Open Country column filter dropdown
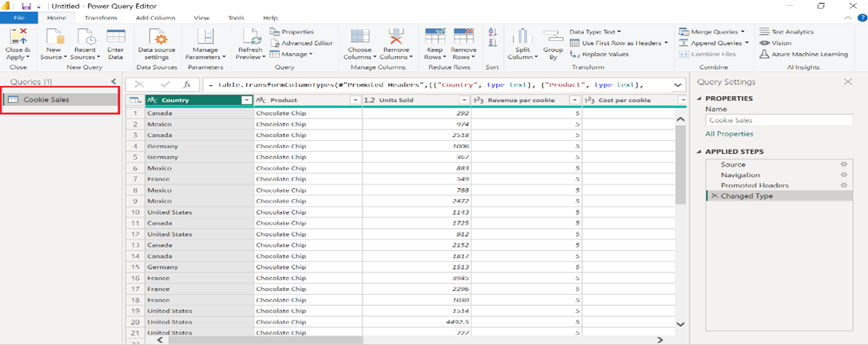Viewport: 868px width, 345px height. (x=246, y=100)
